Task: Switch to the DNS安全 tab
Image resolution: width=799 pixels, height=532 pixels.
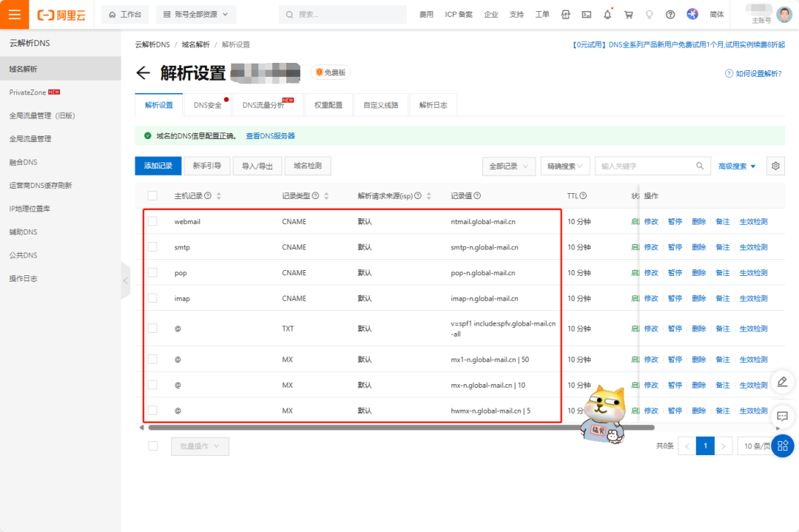Action: pyautogui.click(x=208, y=105)
